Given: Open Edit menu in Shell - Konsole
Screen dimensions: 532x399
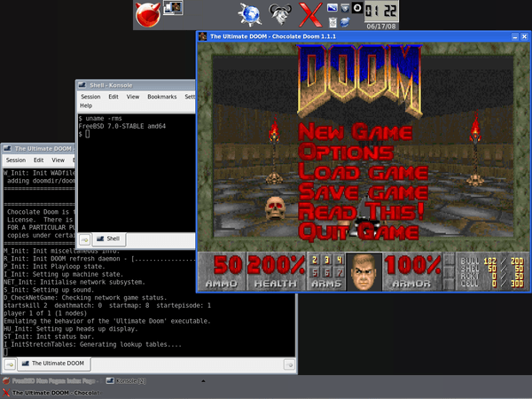Looking at the screenshot, I should [x=113, y=97].
